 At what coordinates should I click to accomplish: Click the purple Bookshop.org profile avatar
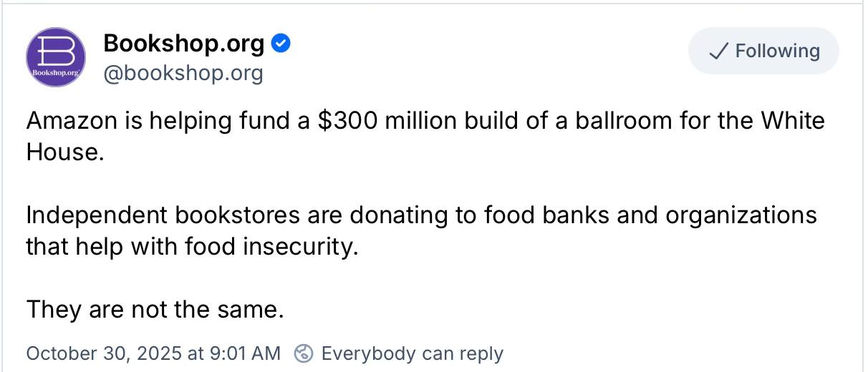tap(56, 57)
